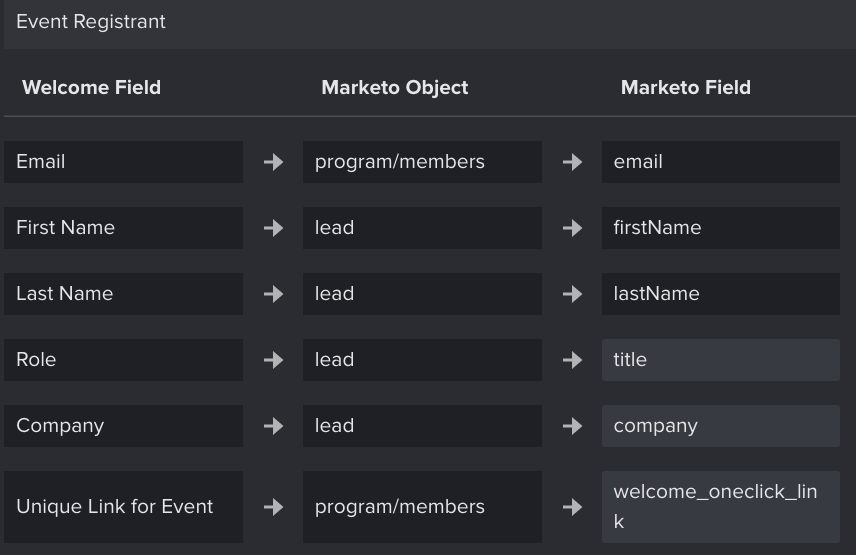Viewport: 856px width, 555px height.
Task: Select the Role welcome field box
Action: point(123,360)
